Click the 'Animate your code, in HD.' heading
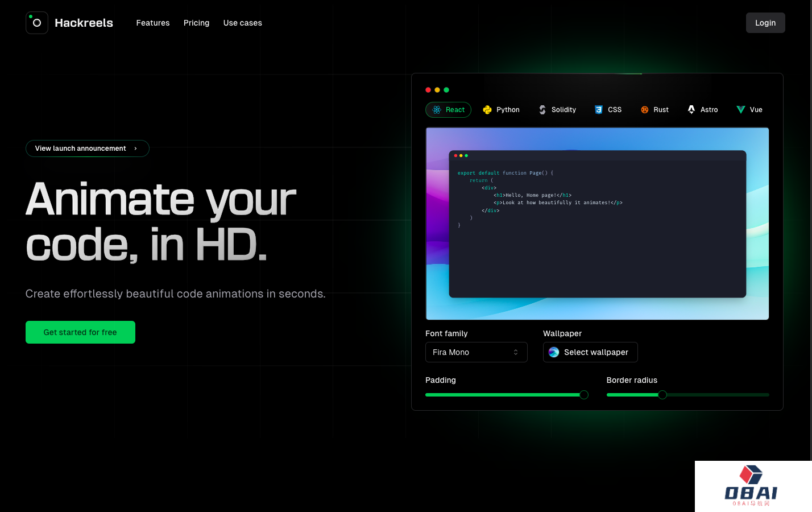812x512 pixels. [x=161, y=222]
